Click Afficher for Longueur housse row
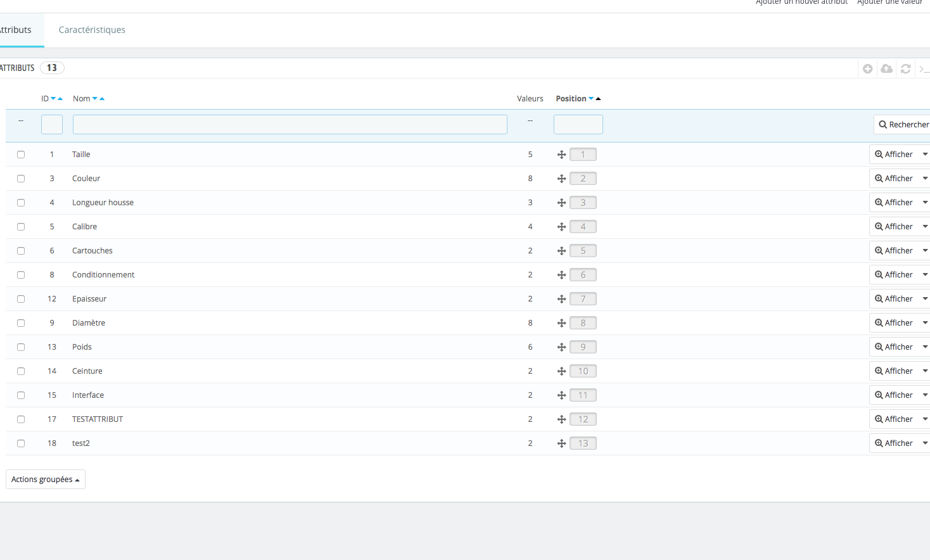The width and height of the screenshot is (930, 560). 894,203
